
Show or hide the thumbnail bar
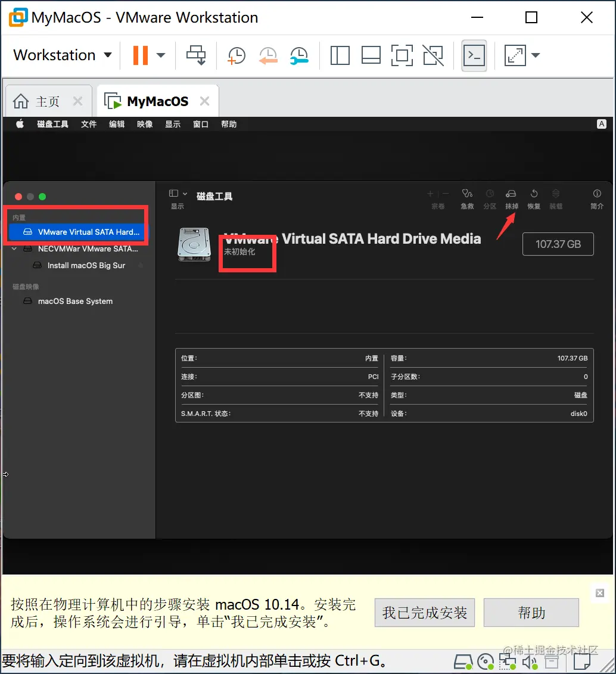(371, 55)
